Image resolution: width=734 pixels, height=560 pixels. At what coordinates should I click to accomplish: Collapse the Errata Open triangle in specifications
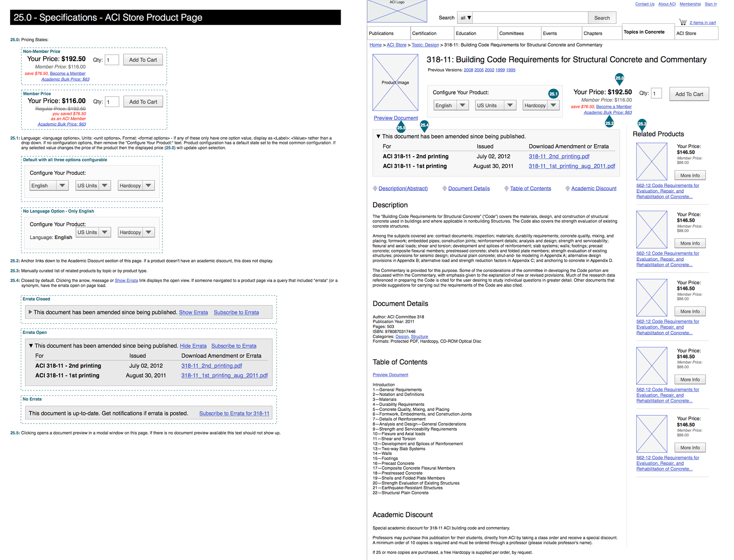(x=31, y=346)
